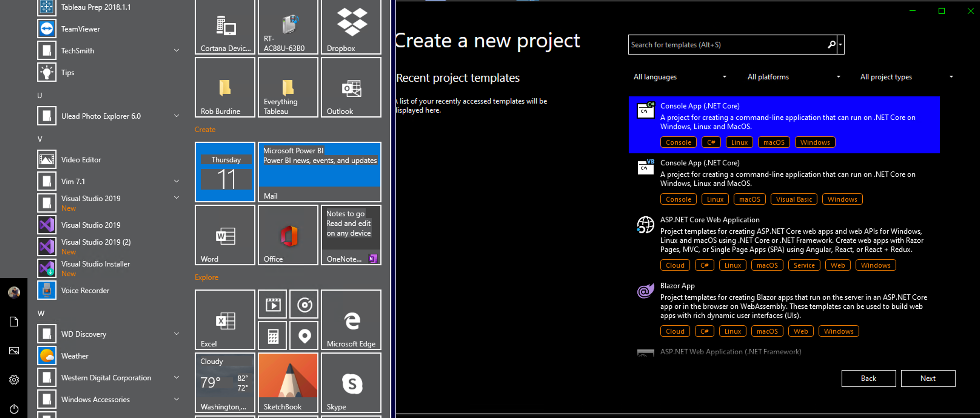Open the All platforms dropdown
Image resolution: width=980 pixels, height=418 pixels.
coord(793,77)
